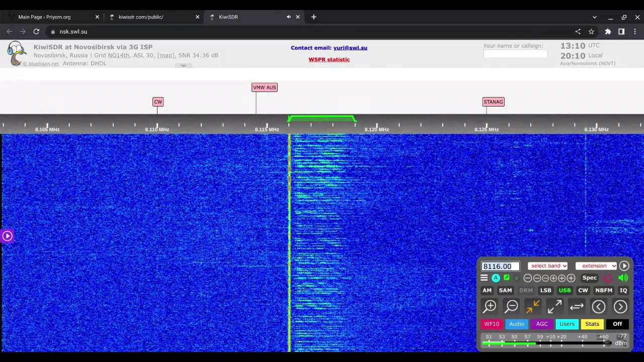Image resolution: width=644 pixels, height=362 pixels.
Task: Click the smallest minus frequency step button
Action: (545, 278)
